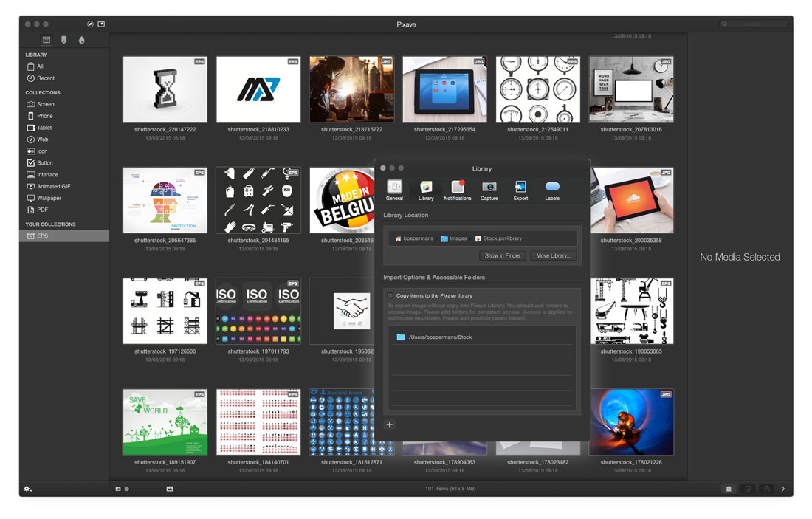Select the Animated GIF collection
Viewport: 812px width, 519px height.
(x=64, y=187)
